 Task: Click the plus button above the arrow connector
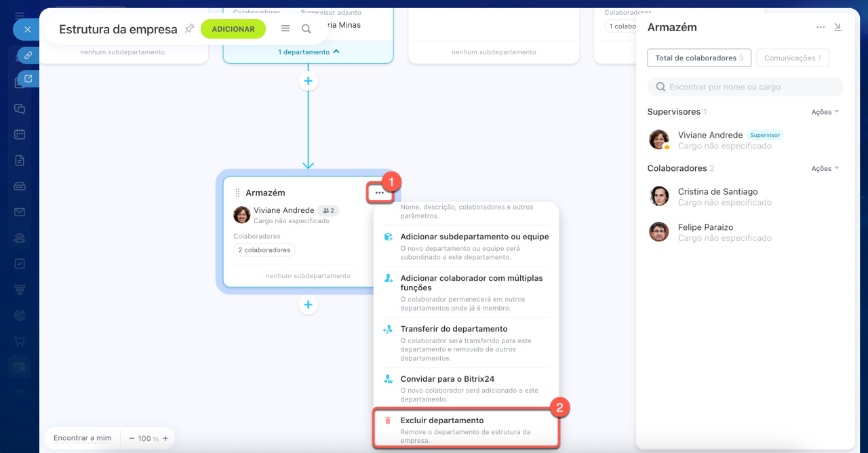308,81
